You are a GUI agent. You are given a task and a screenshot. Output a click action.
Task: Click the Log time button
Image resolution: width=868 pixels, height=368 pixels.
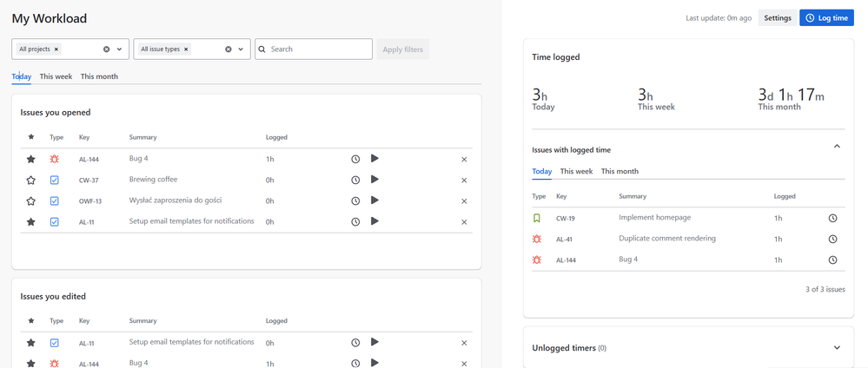pos(826,17)
